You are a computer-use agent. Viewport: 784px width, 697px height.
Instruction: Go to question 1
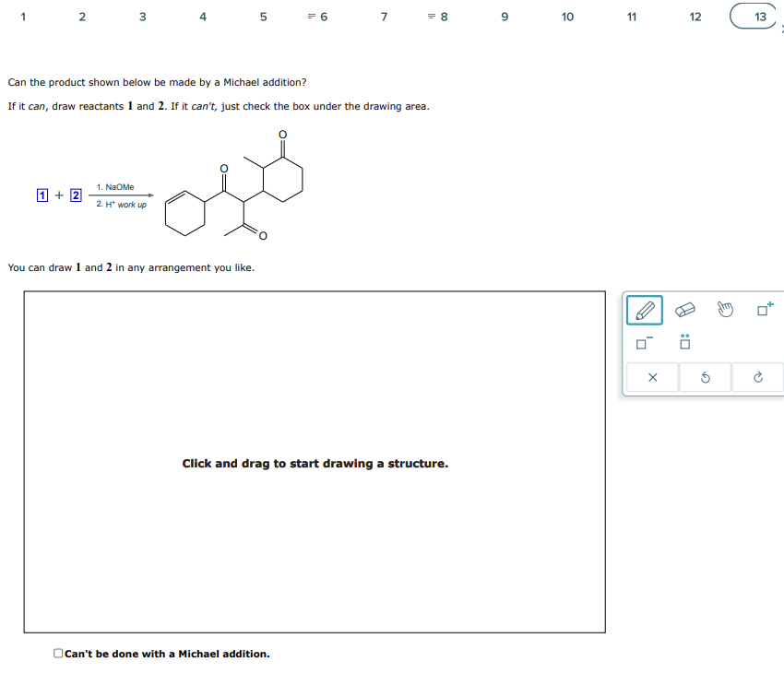(22, 16)
